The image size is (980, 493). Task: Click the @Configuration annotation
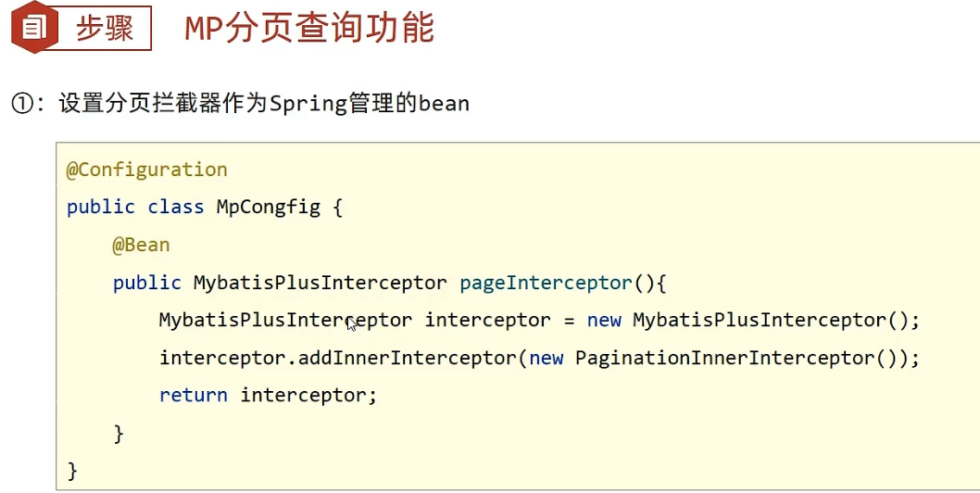click(147, 170)
